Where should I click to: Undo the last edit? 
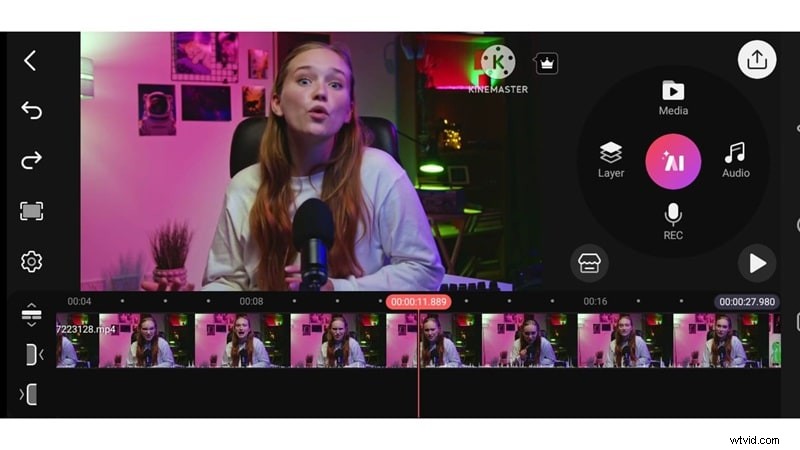[x=31, y=110]
